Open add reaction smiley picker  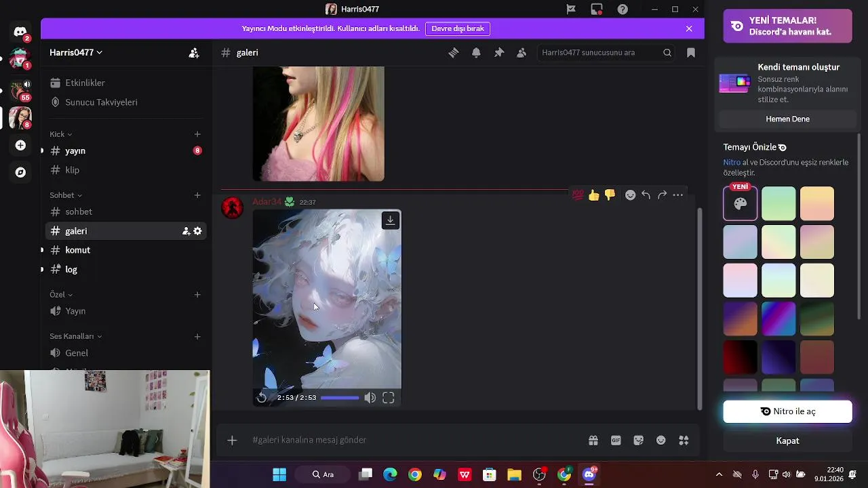tap(630, 195)
